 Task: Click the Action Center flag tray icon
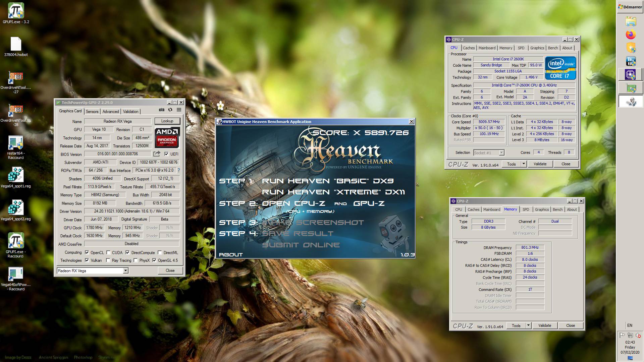(622, 335)
